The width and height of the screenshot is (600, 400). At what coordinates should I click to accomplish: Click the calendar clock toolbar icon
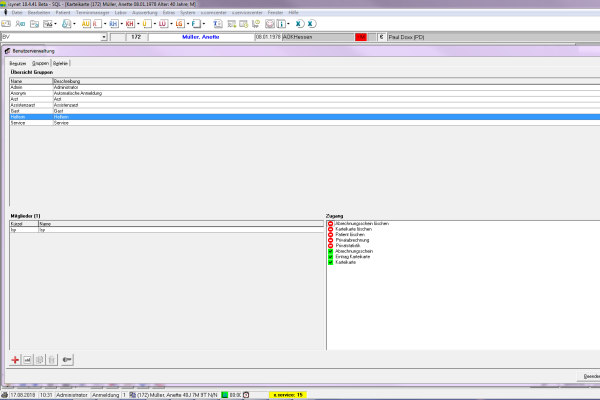[x=244, y=24]
